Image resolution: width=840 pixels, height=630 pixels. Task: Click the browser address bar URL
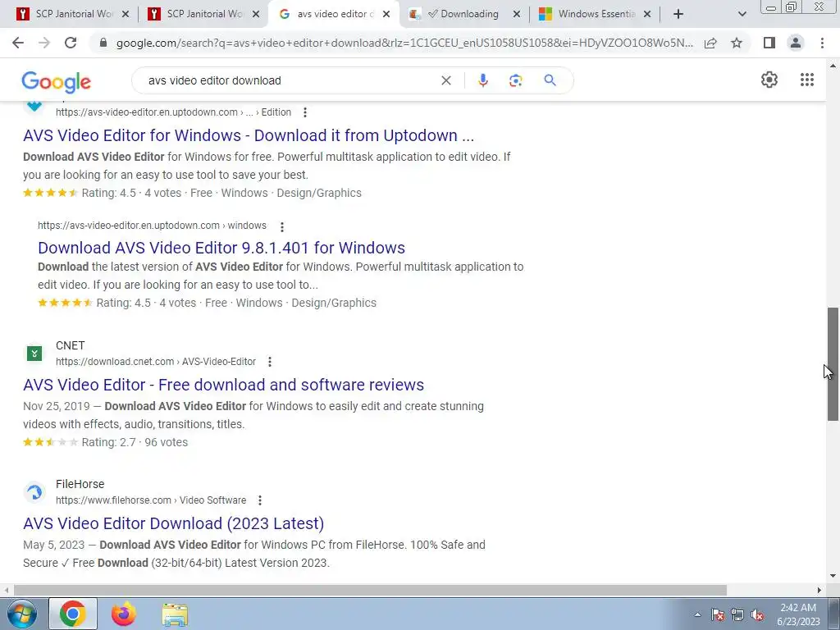tap(404, 43)
